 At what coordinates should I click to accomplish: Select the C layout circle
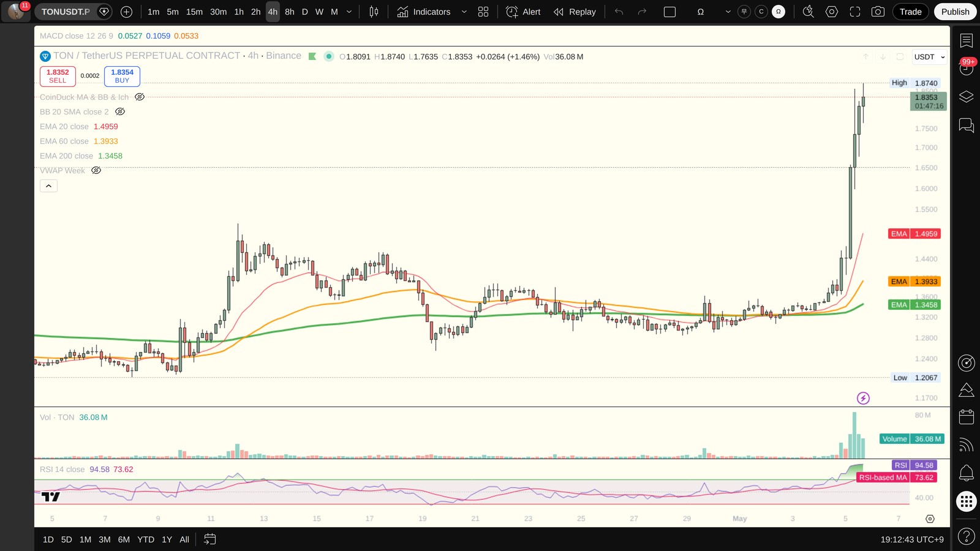click(761, 12)
